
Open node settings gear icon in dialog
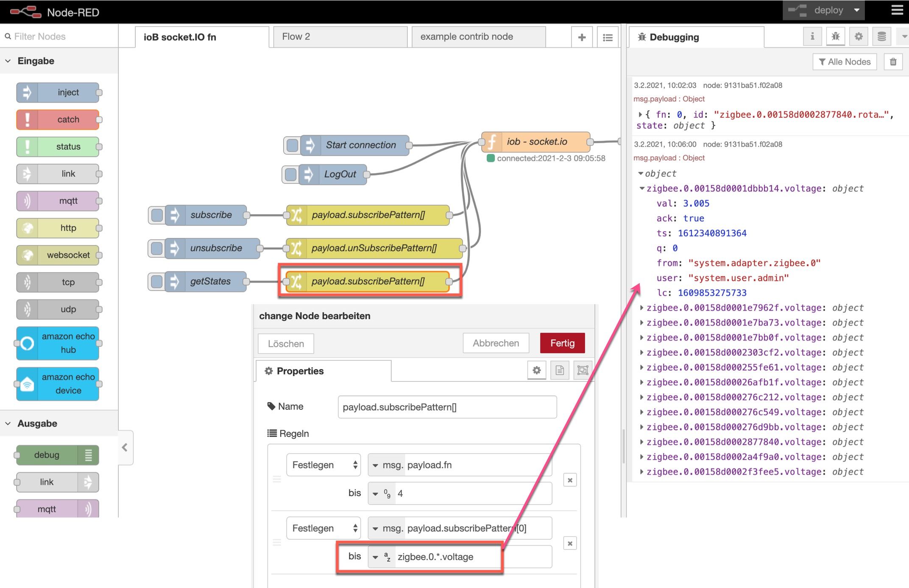[536, 371]
